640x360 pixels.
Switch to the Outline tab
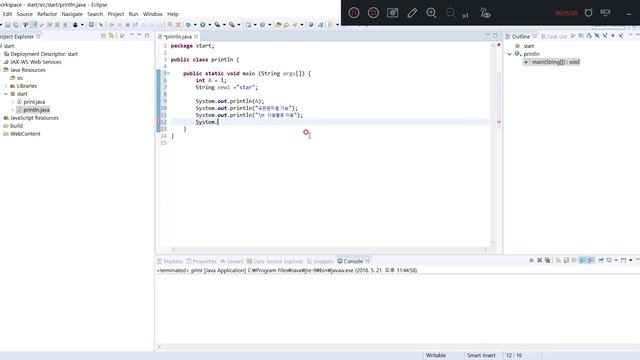coord(520,36)
